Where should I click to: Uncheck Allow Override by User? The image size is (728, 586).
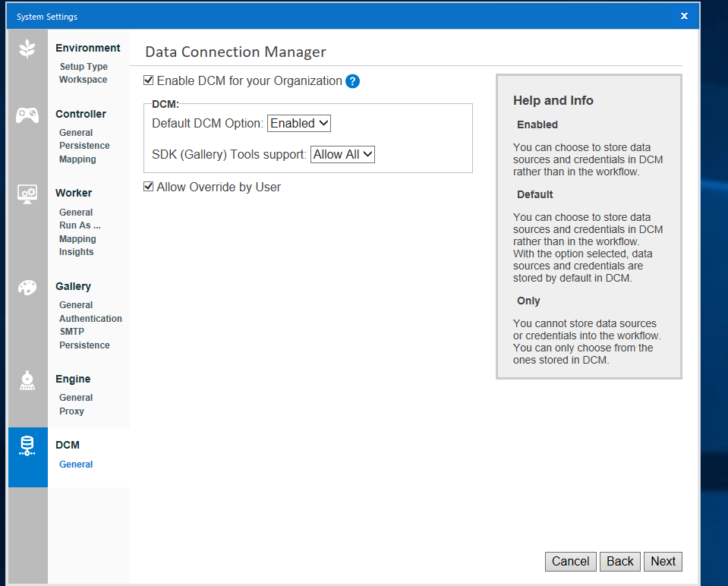[148, 186]
